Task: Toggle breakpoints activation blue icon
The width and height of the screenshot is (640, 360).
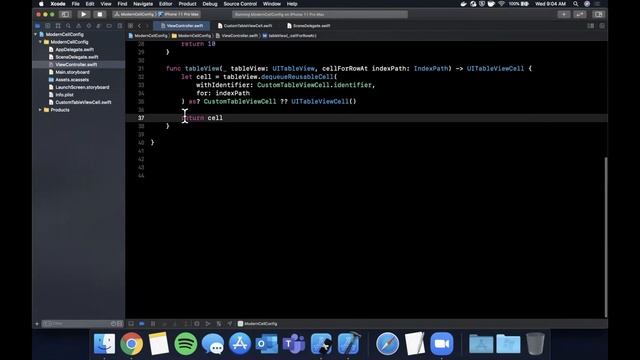Action: [x=142, y=324]
